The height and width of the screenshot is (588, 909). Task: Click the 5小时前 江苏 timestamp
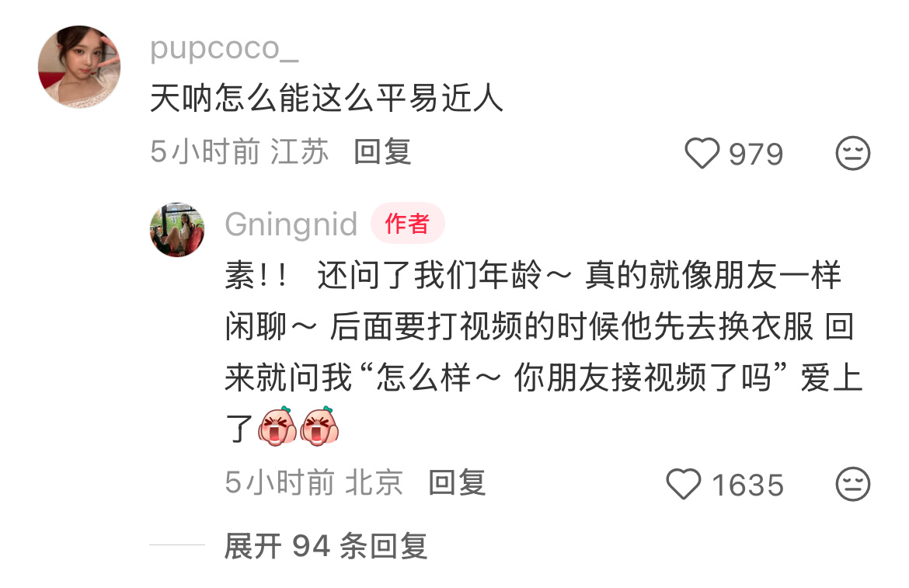click(239, 152)
